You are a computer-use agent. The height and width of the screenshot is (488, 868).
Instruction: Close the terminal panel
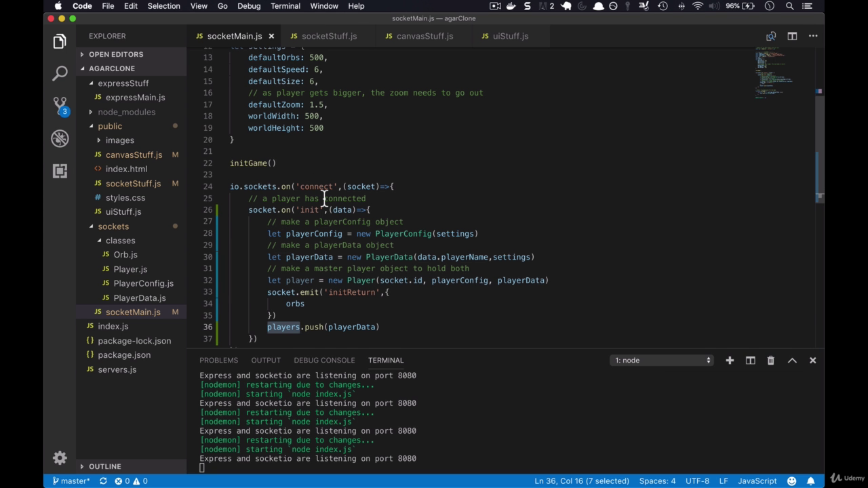[x=812, y=360]
